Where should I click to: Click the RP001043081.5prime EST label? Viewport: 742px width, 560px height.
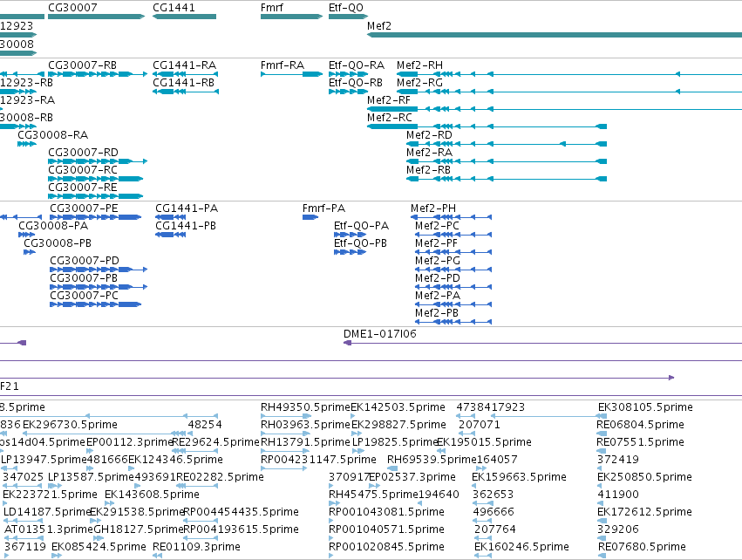coord(386,513)
